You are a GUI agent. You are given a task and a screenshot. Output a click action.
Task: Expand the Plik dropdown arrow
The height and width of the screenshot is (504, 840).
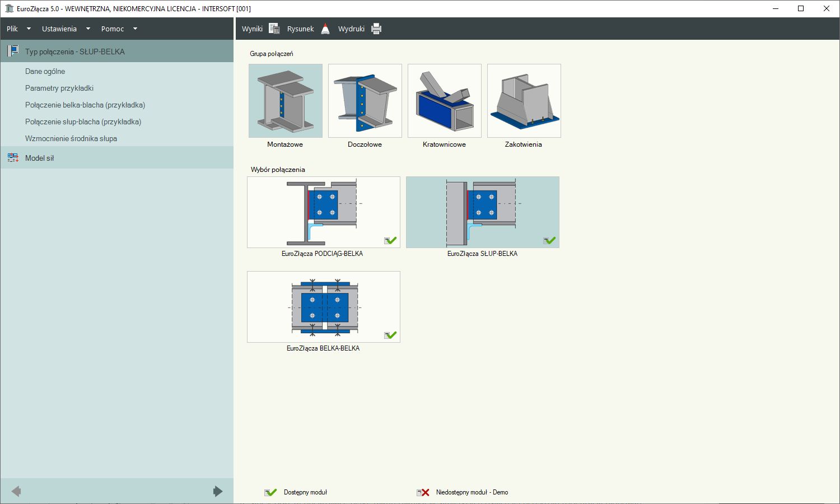click(29, 29)
